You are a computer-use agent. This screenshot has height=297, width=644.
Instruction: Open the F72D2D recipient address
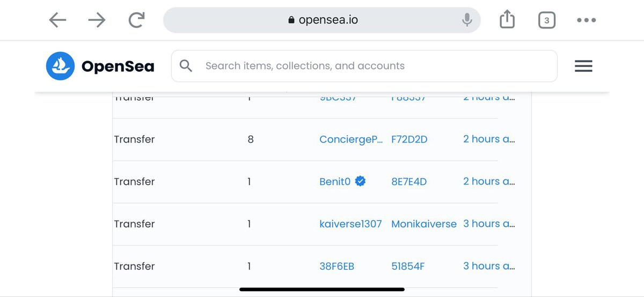click(x=409, y=139)
